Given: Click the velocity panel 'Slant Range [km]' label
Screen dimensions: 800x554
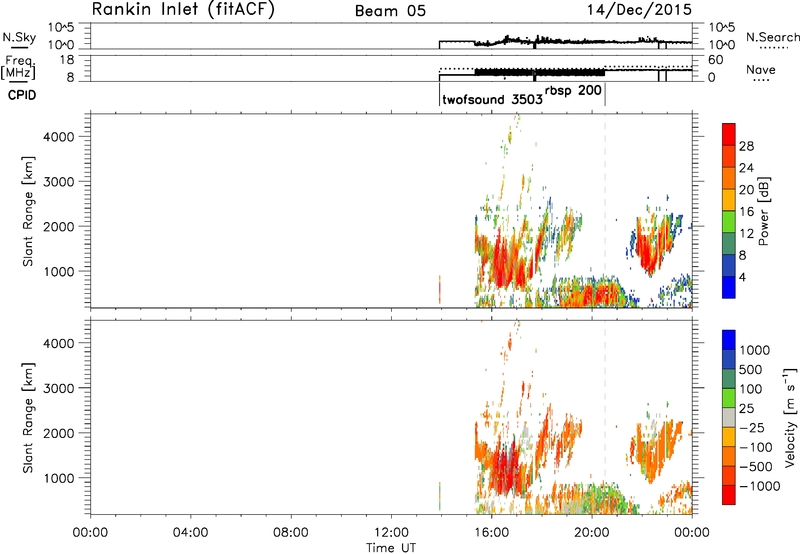Looking at the screenshot, I should 28,417.
